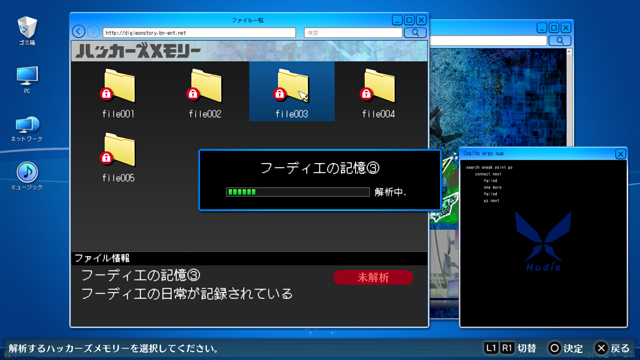Click the green analysis progress bar
This screenshot has height=360, width=640.
coord(298,192)
